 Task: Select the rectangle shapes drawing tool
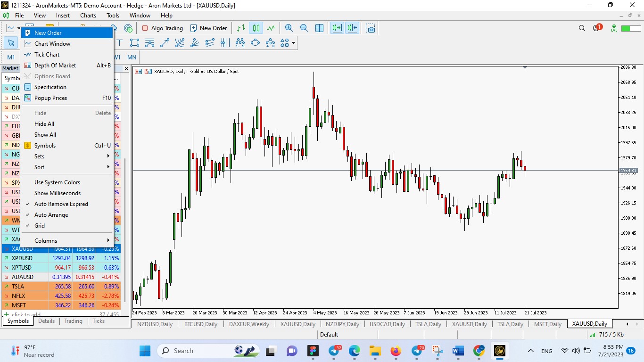[134, 43]
